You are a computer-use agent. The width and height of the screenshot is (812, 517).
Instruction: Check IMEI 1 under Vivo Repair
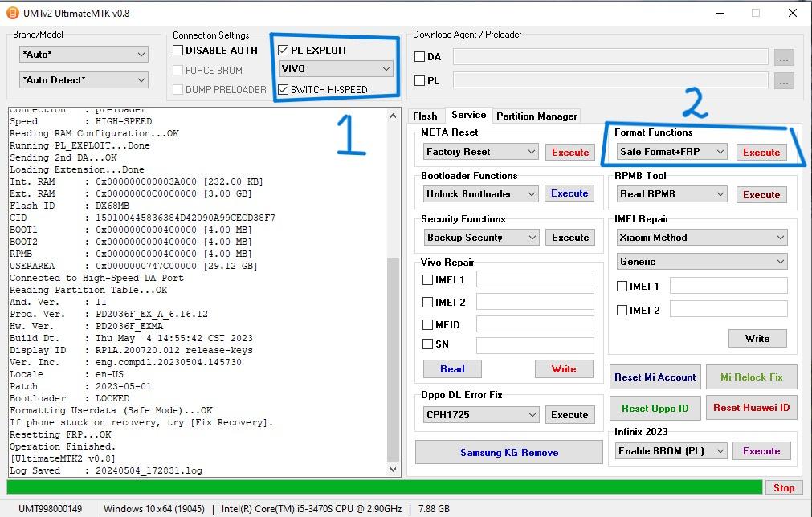click(x=428, y=280)
